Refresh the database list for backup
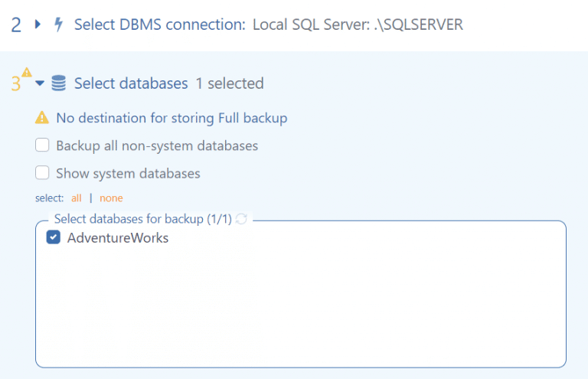Image resolution: width=588 pixels, height=379 pixels. [242, 219]
